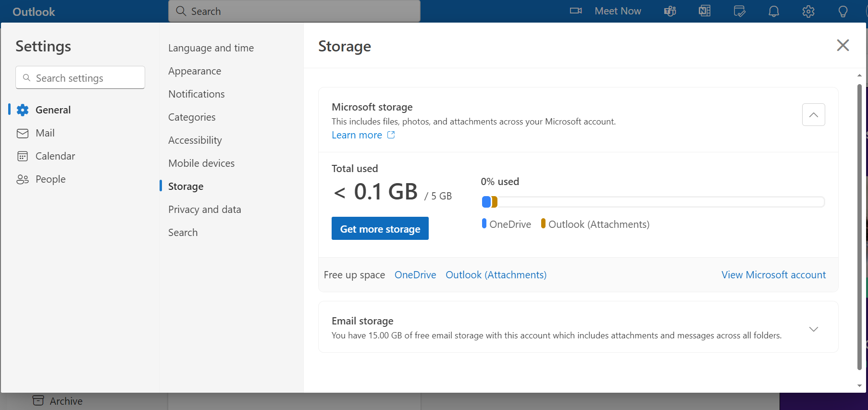
Task: Click the scrollbar up arrow
Action: coord(859,75)
